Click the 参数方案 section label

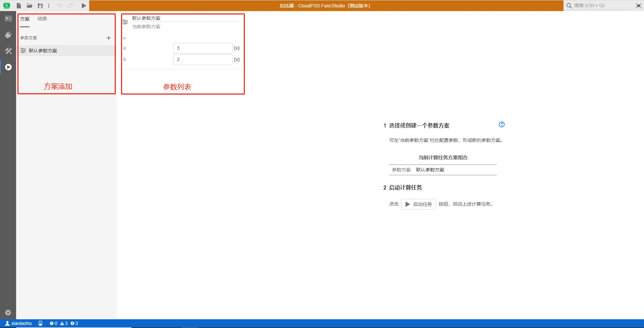[x=29, y=38]
